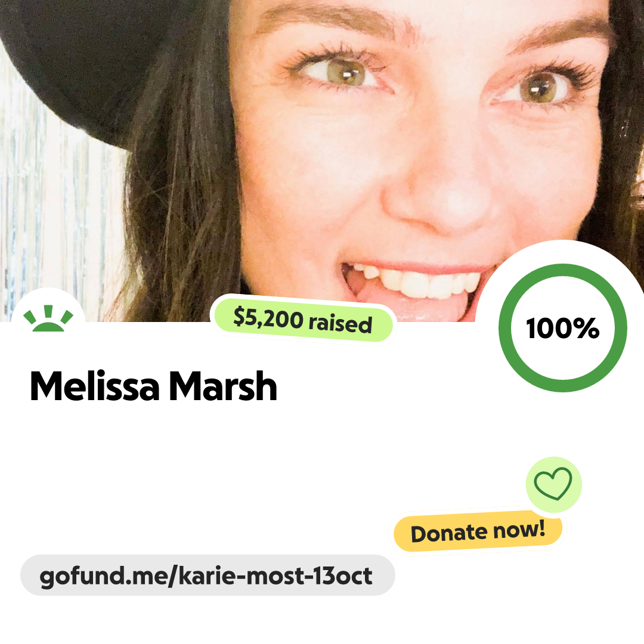Click the exclamation mark in Donate now!
The width and height of the screenshot is (644, 644).
541,528
